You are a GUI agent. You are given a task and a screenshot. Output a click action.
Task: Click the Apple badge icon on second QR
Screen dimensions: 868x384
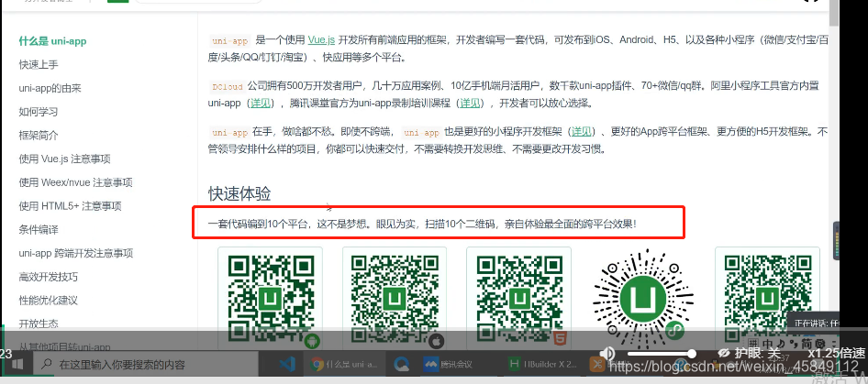coord(437,340)
